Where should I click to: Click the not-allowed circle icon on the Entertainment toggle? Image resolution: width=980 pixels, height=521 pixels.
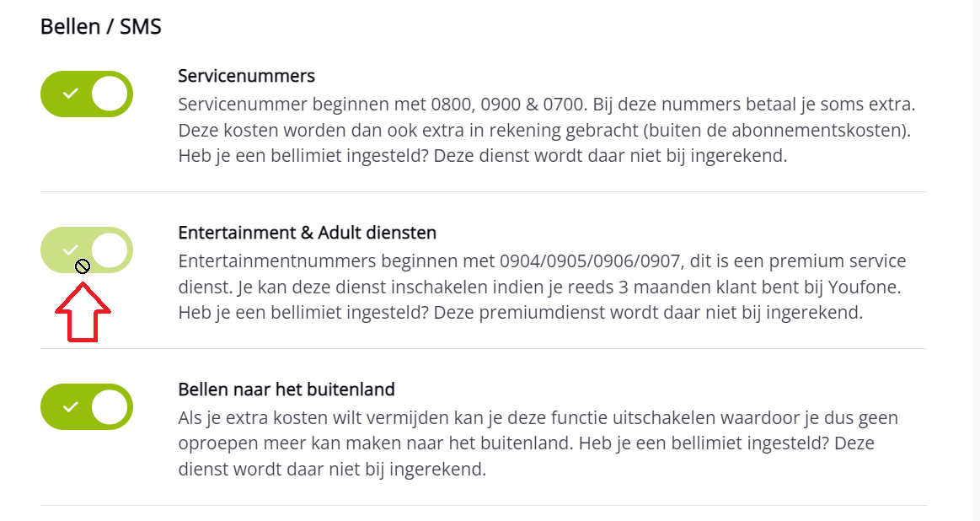click(x=83, y=266)
